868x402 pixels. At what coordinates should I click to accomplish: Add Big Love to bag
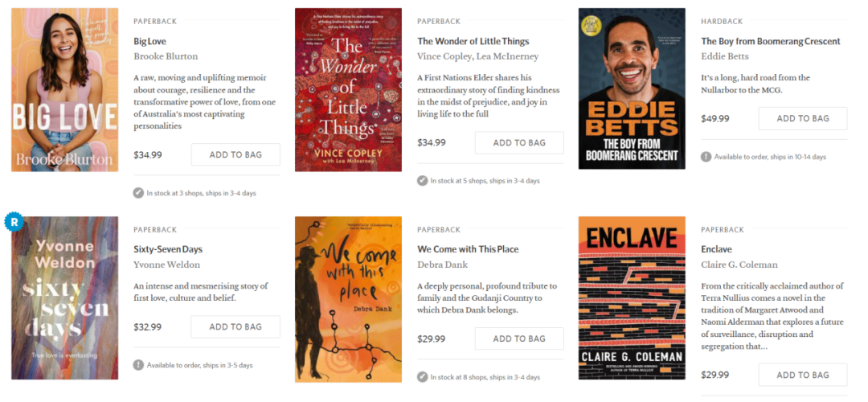[x=235, y=154]
